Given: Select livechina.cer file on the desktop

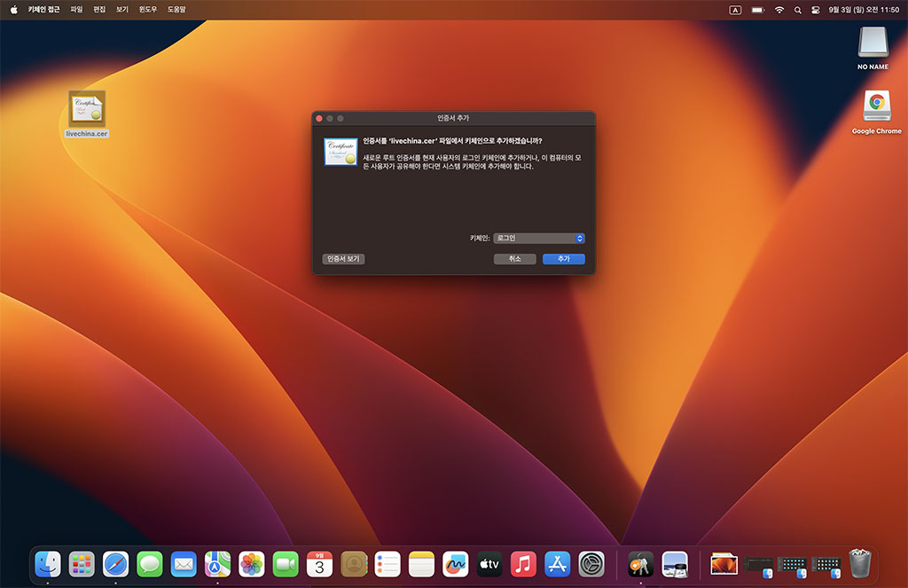Looking at the screenshot, I should tap(87, 114).
